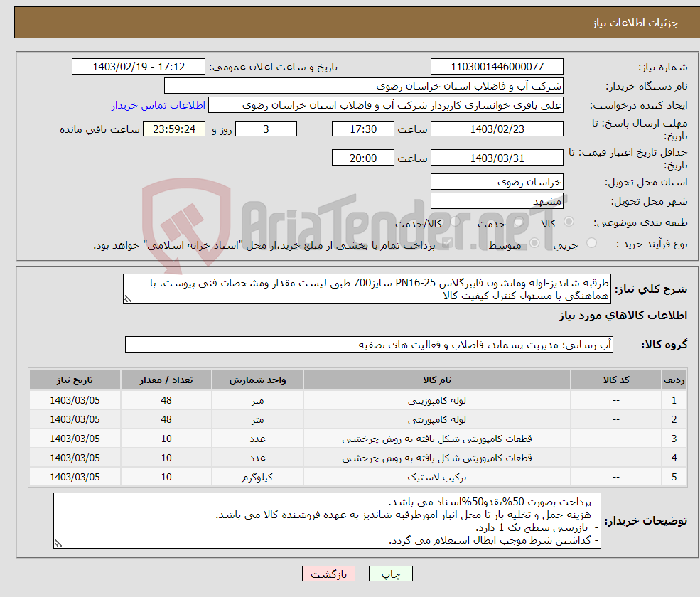The image size is (700, 597).
Task: Click the buyer notes text area
Action: (x=327, y=521)
